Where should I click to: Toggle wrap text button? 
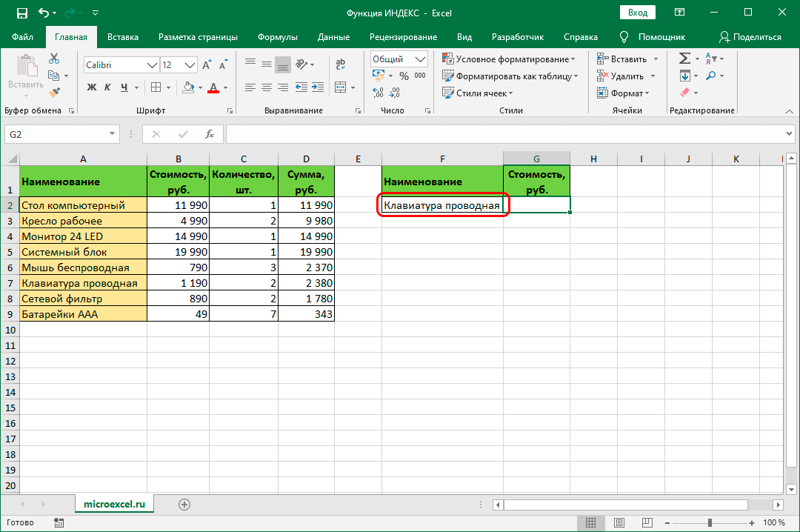(340, 64)
